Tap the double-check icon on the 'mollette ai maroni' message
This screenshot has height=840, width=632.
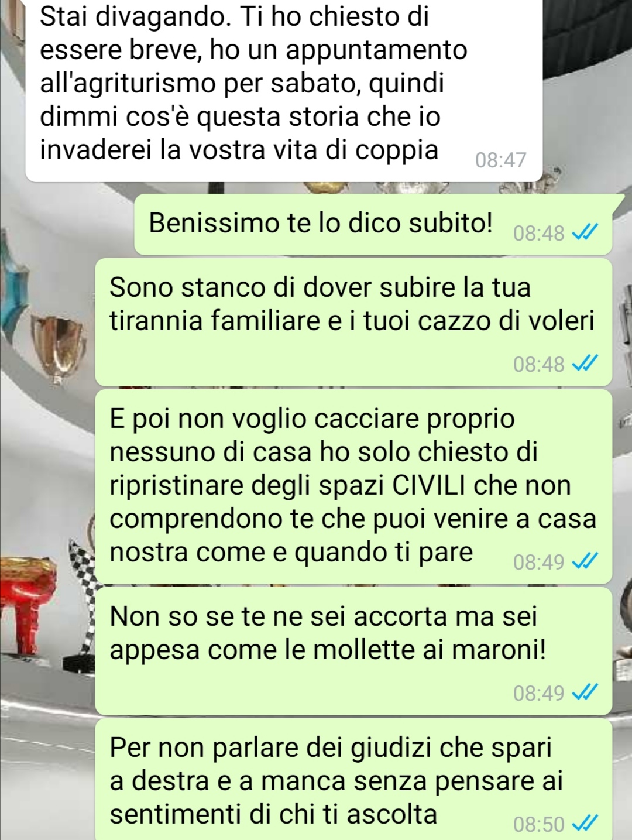(x=583, y=694)
